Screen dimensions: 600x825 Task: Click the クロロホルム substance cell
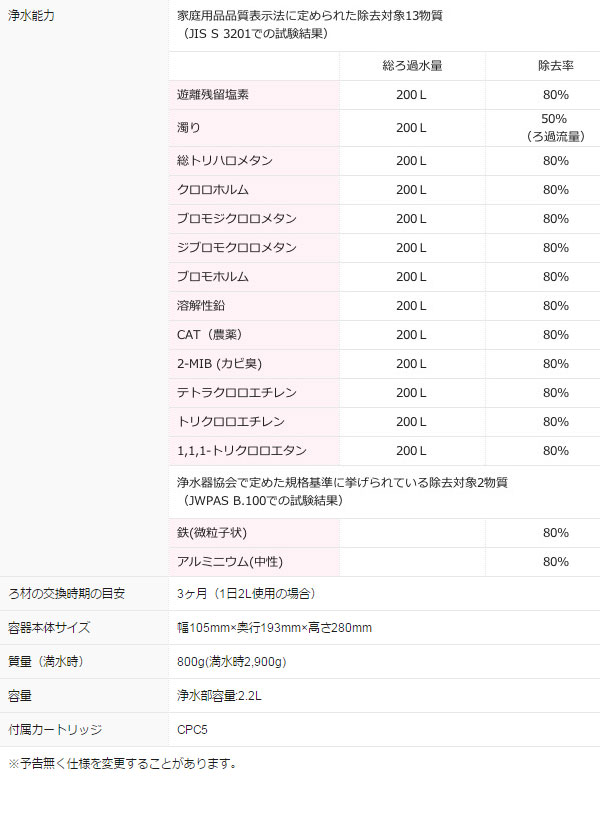(213, 190)
